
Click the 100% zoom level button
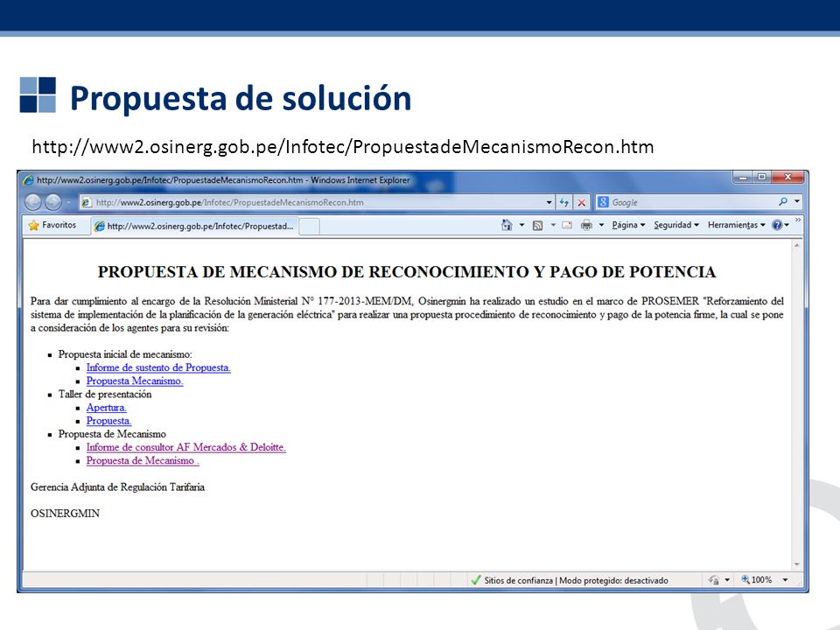click(x=756, y=579)
